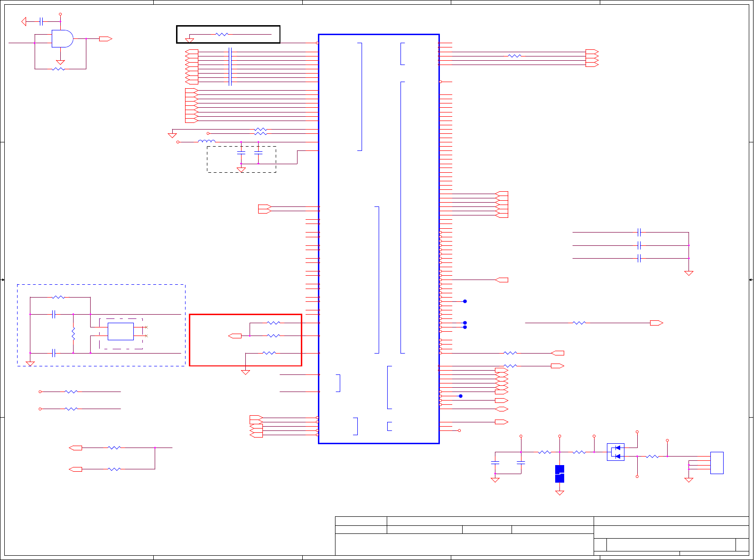This screenshot has height=560, width=754.
Task: Select the large blue-outlined IC block
Action: 379,239
